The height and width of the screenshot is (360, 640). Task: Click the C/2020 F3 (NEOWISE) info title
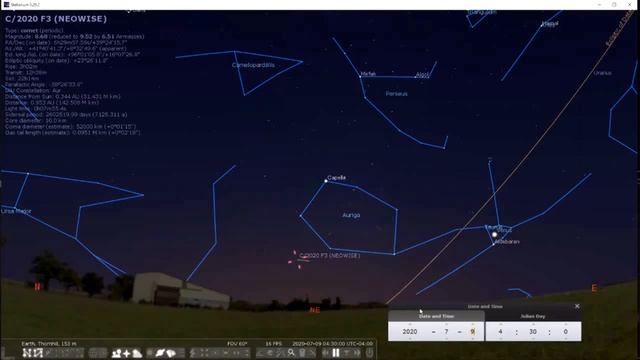pos(56,19)
